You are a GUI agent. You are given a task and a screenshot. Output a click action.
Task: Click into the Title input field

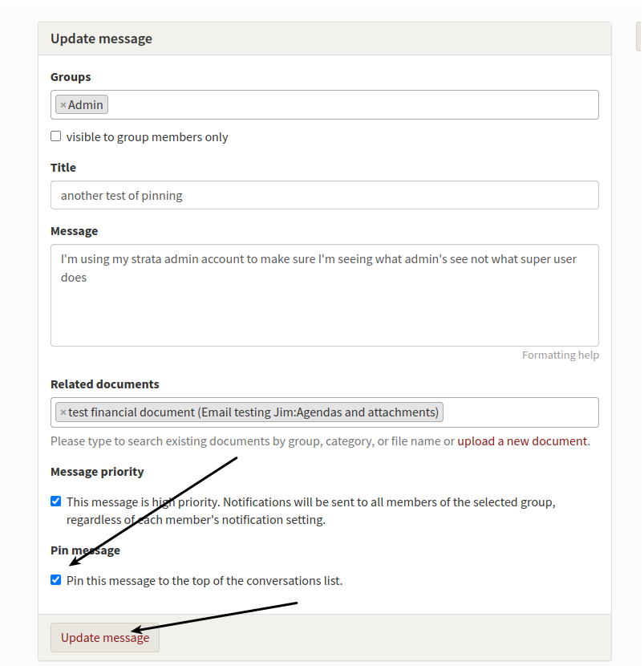325,195
